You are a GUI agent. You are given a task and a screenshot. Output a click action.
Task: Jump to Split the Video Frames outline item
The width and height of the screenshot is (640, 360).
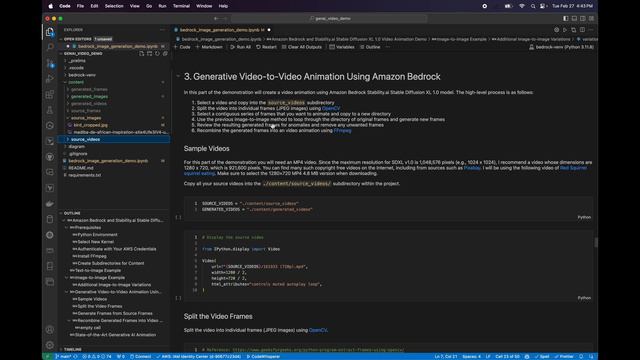click(100, 306)
